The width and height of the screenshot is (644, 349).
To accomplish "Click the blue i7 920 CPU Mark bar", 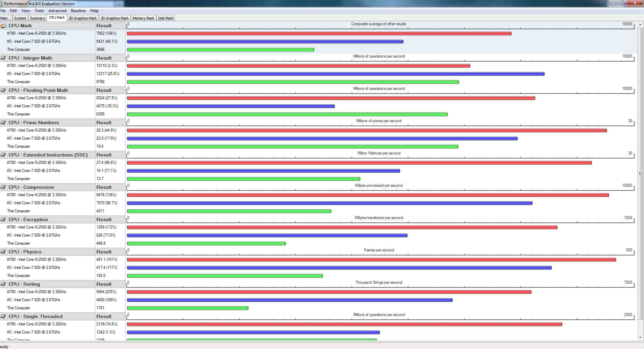I will coord(265,42).
